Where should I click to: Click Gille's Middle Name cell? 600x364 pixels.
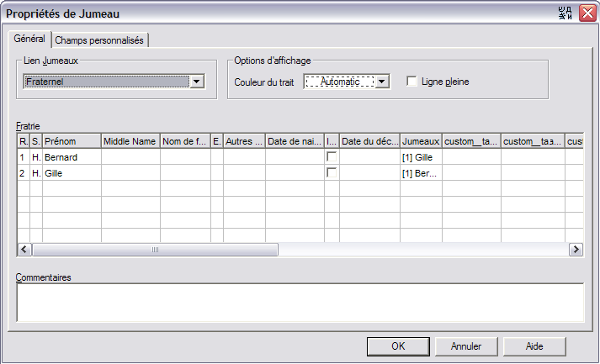pyautogui.click(x=130, y=173)
